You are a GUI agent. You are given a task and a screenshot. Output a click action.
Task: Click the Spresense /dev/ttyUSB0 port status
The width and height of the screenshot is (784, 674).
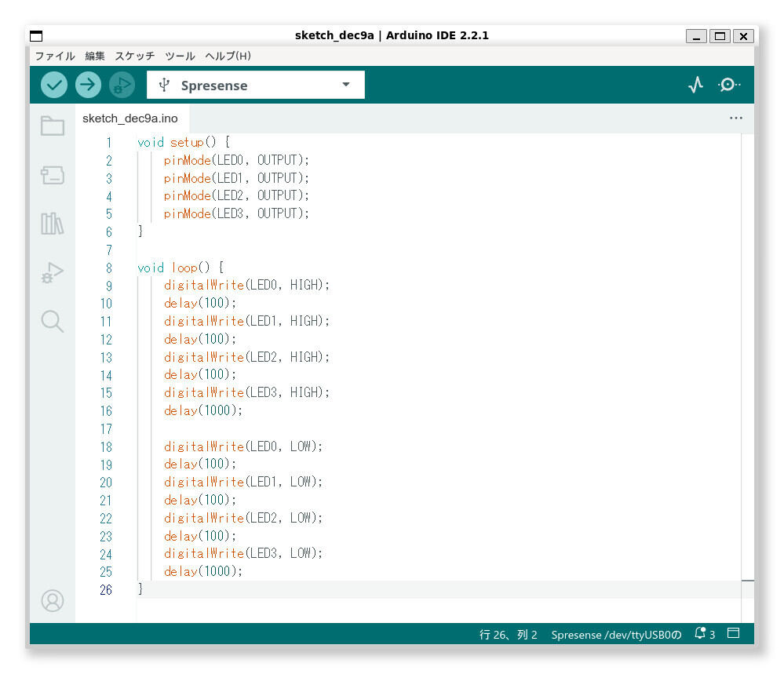coord(616,635)
